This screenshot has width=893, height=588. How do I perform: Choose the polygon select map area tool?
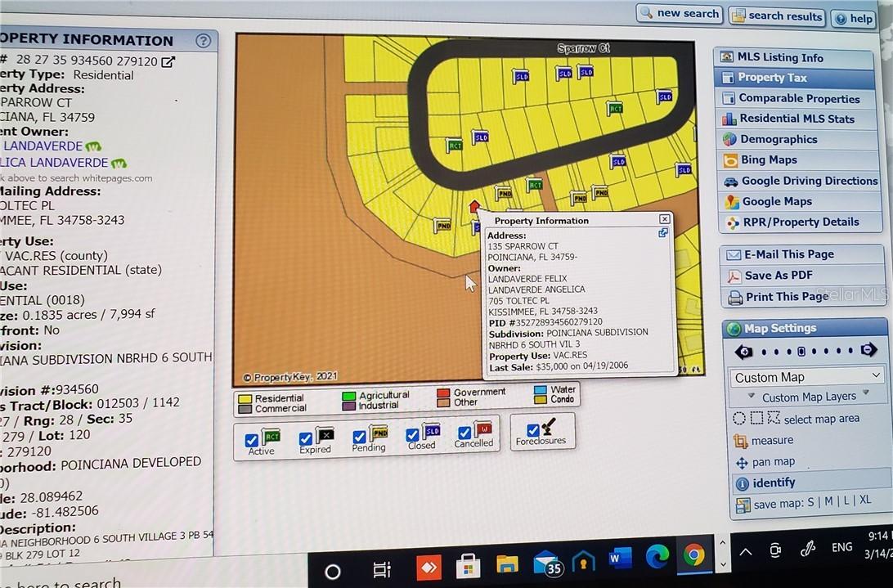(774, 418)
